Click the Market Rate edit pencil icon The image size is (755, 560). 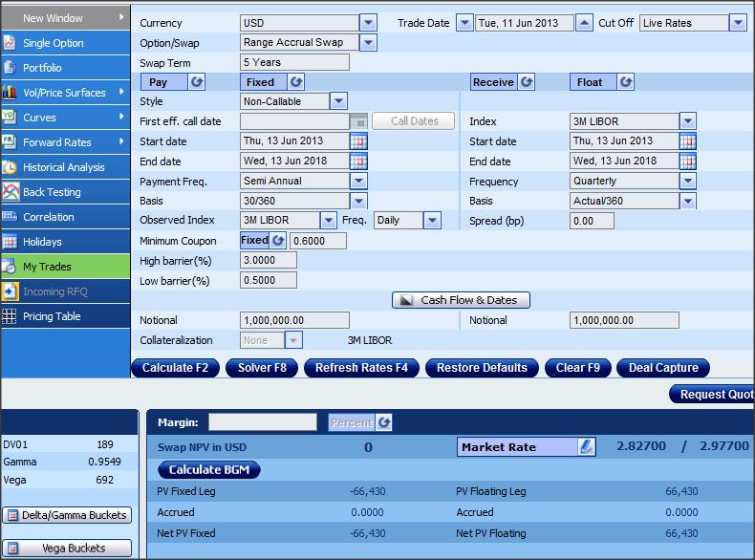(587, 447)
